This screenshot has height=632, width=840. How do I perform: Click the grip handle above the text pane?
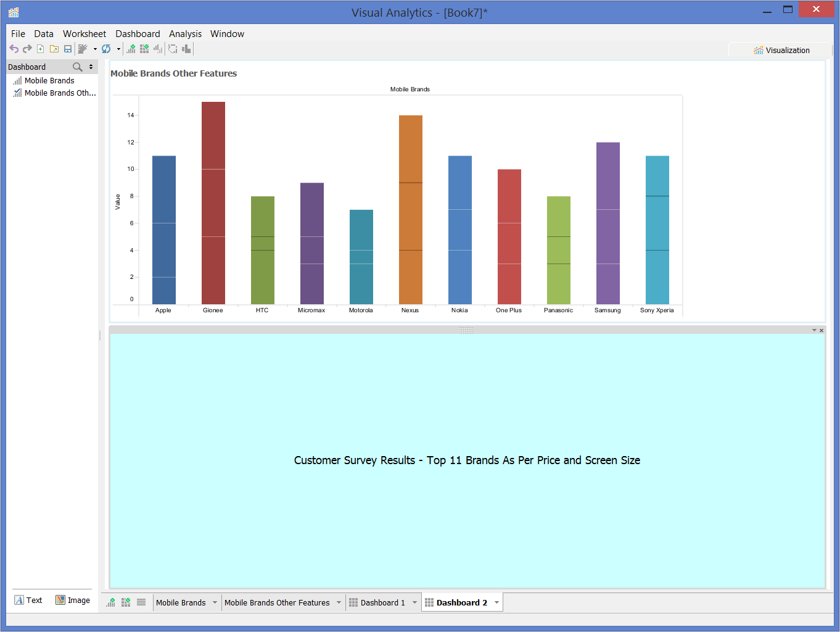point(466,330)
